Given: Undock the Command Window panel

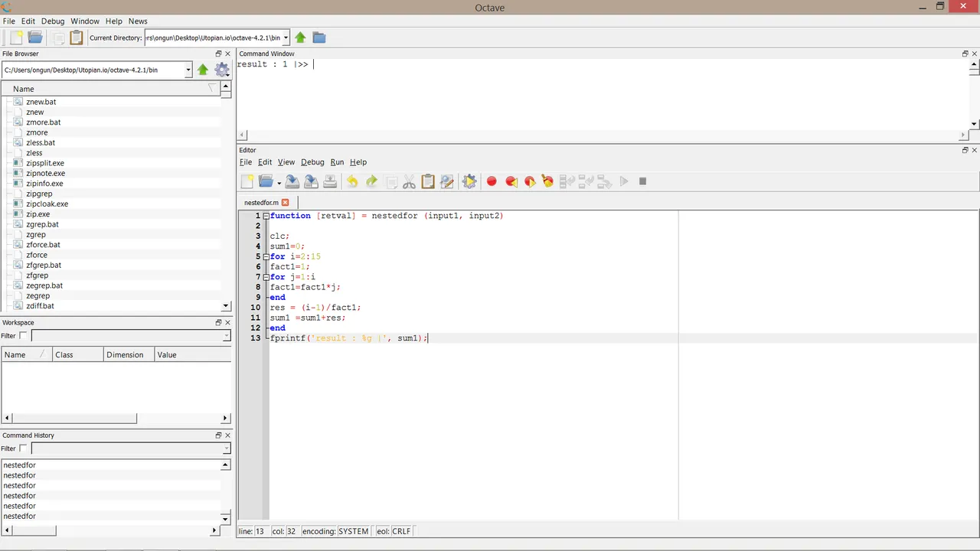Looking at the screenshot, I should [x=965, y=54].
